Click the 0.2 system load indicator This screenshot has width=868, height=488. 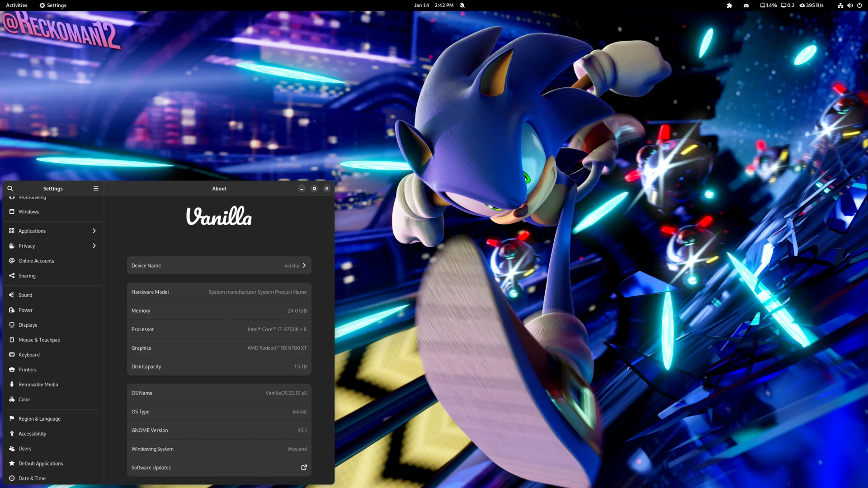click(x=788, y=5)
